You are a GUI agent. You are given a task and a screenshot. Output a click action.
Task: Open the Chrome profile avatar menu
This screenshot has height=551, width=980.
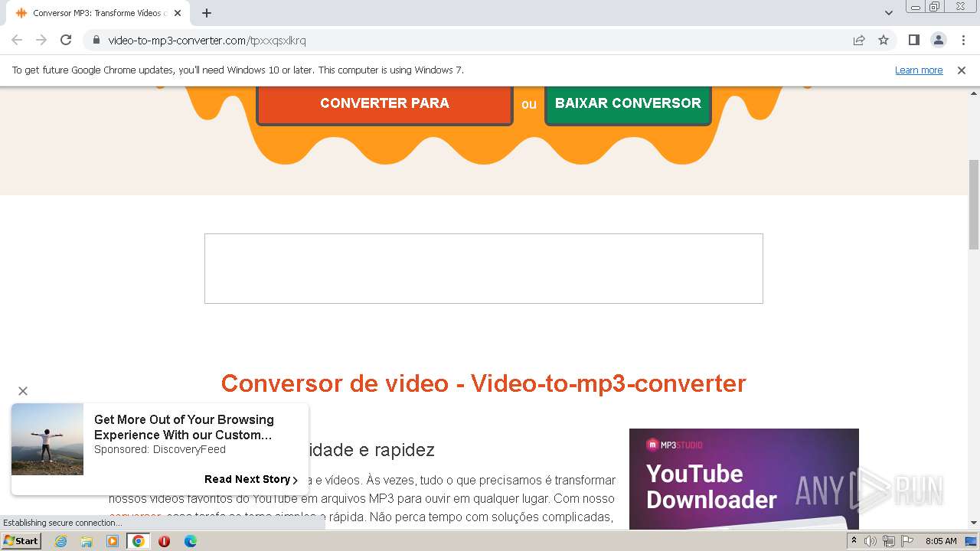coord(938,40)
